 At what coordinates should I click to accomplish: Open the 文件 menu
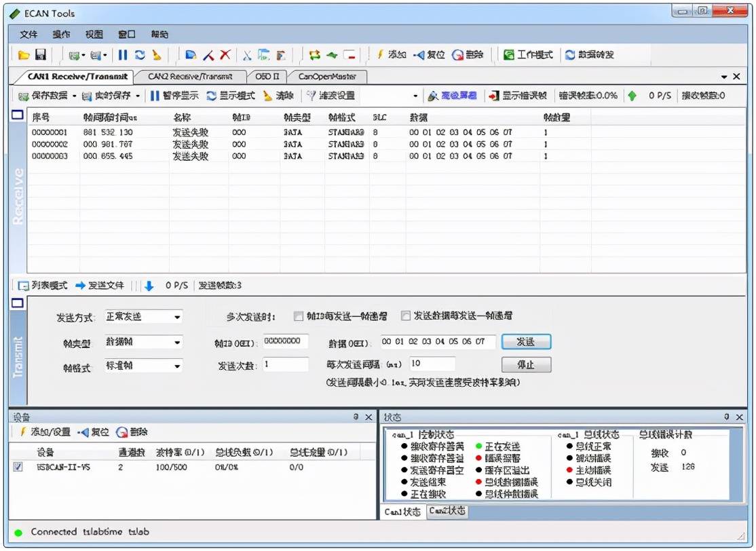pos(29,34)
